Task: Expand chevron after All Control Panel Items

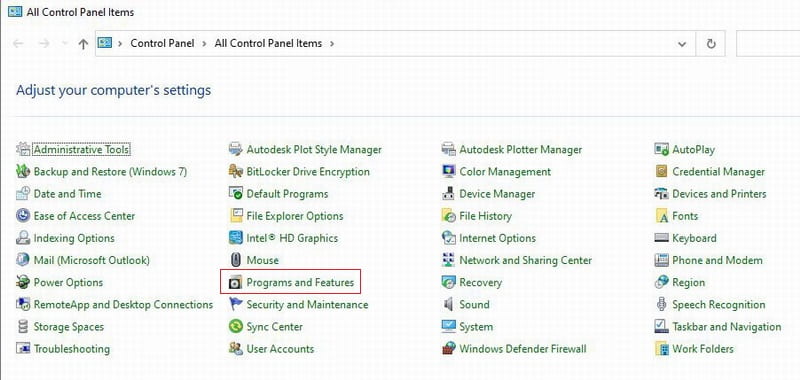Action: [x=332, y=44]
